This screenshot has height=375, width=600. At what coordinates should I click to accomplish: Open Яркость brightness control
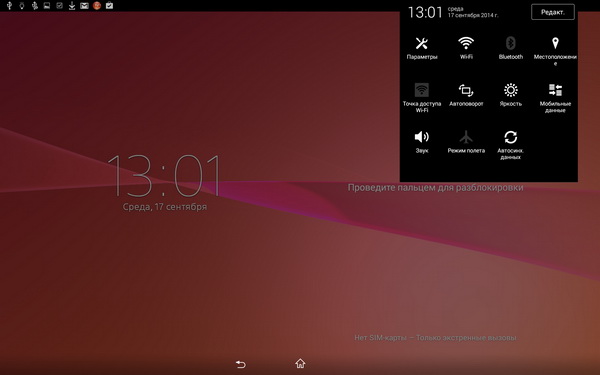click(x=510, y=95)
